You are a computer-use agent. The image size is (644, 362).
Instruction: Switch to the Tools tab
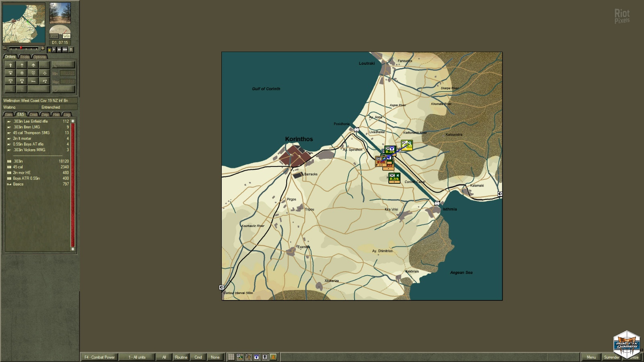[x=25, y=57]
